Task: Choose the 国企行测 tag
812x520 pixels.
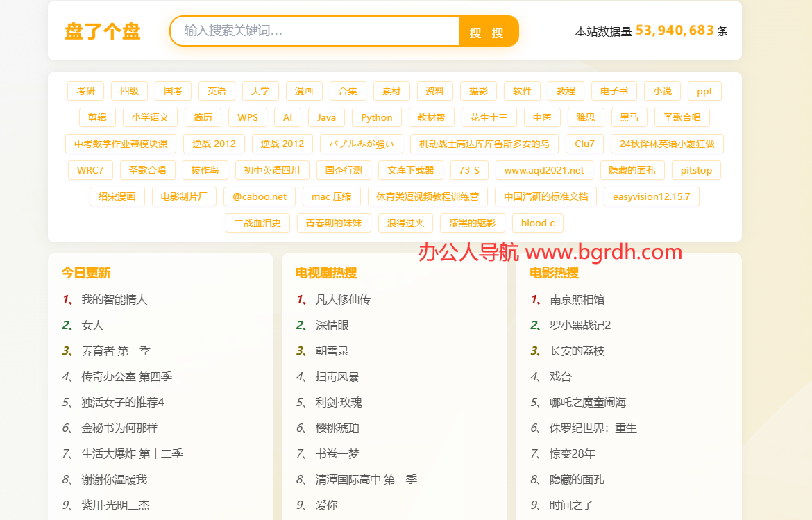Action: coord(344,170)
